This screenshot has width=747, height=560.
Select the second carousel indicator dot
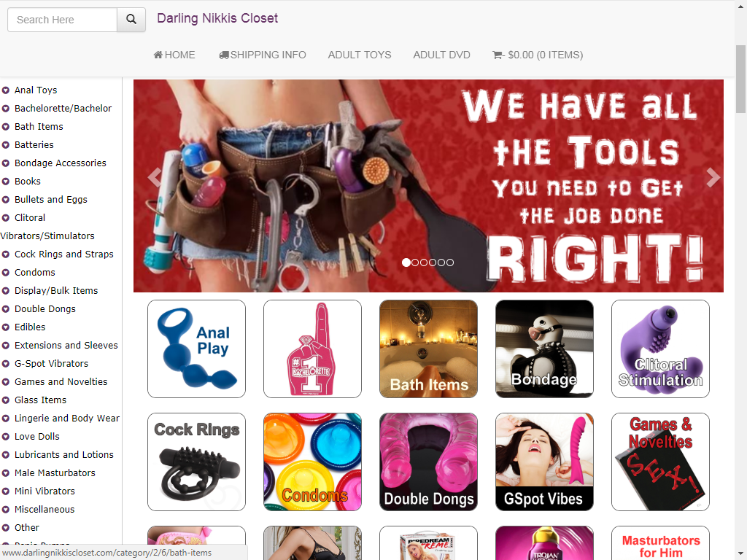pyautogui.click(x=415, y=262)
